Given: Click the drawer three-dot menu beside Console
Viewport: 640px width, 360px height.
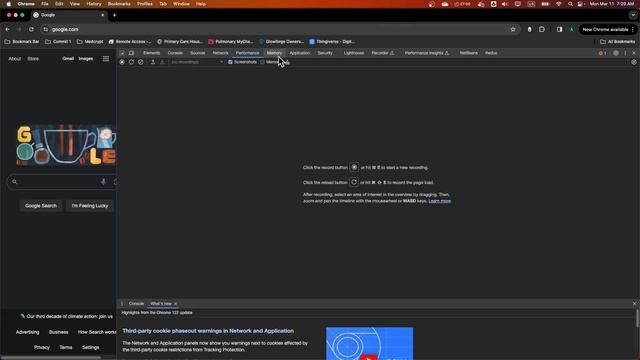Looking at the screenshot, I should (122, 304).
